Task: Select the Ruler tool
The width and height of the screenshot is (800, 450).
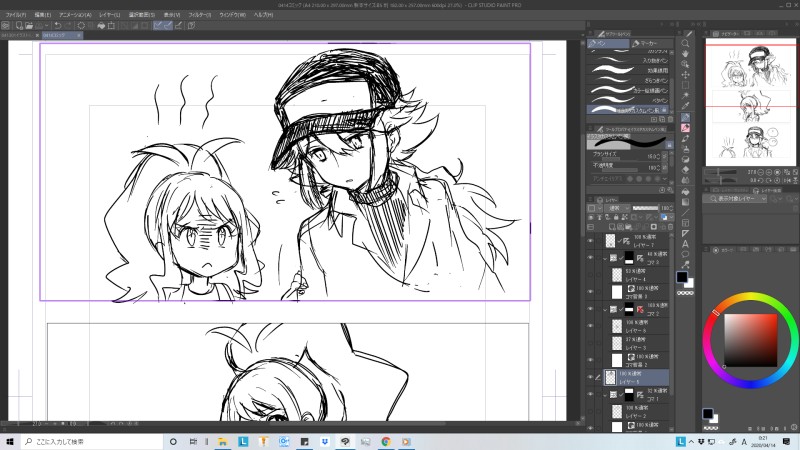Action: [x=685, y=234]
